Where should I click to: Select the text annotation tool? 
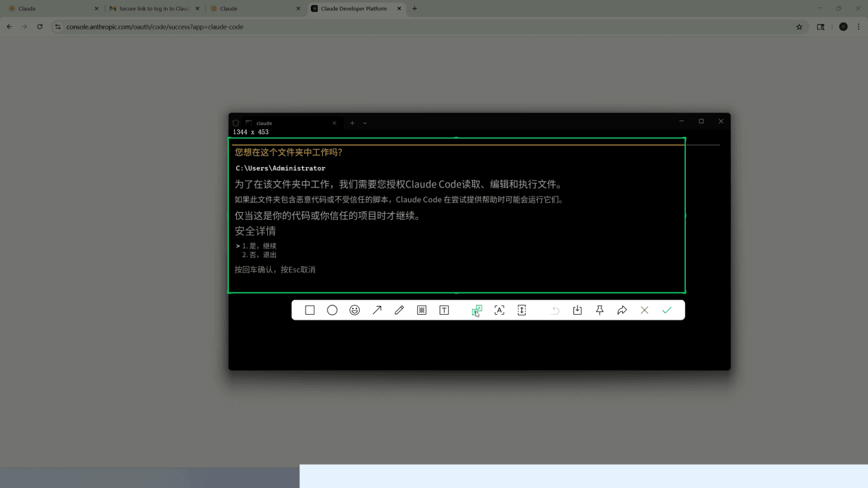[444, 310]
